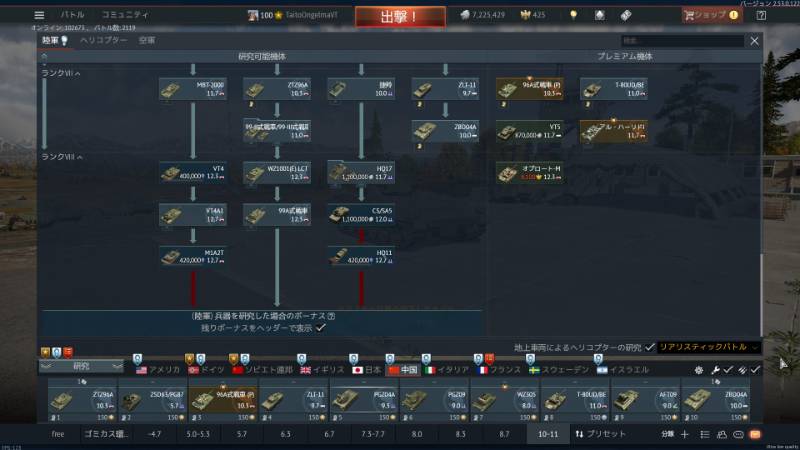Image resolution: width=800 pixels, height=450 pixels.
Task: Select イスラエル nation tab
Action: [623, 370]
